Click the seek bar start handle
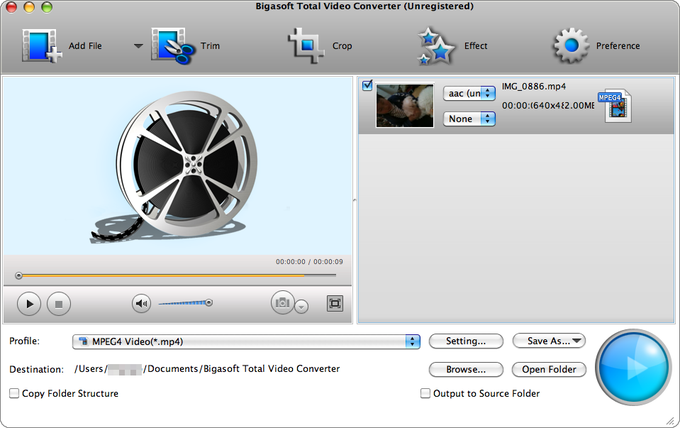The height and width of the screenshot is (428, 680). tap(19, 275)
